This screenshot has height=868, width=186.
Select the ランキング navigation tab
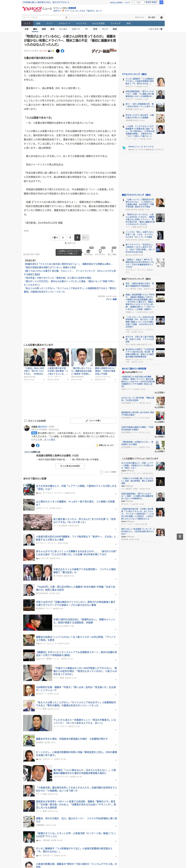click(x=115, y=24)
